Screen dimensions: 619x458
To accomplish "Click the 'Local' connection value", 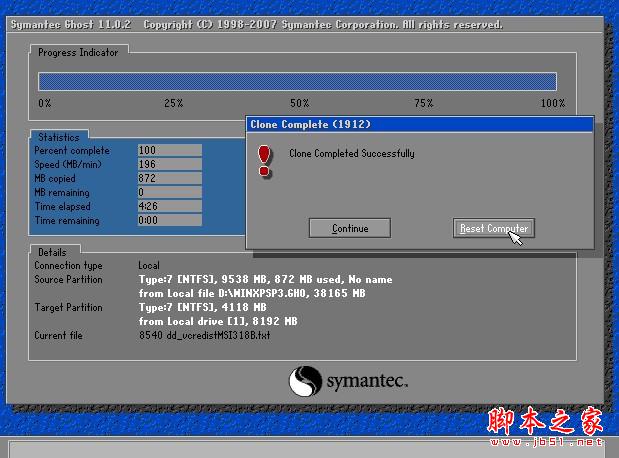I will point(149,265).
